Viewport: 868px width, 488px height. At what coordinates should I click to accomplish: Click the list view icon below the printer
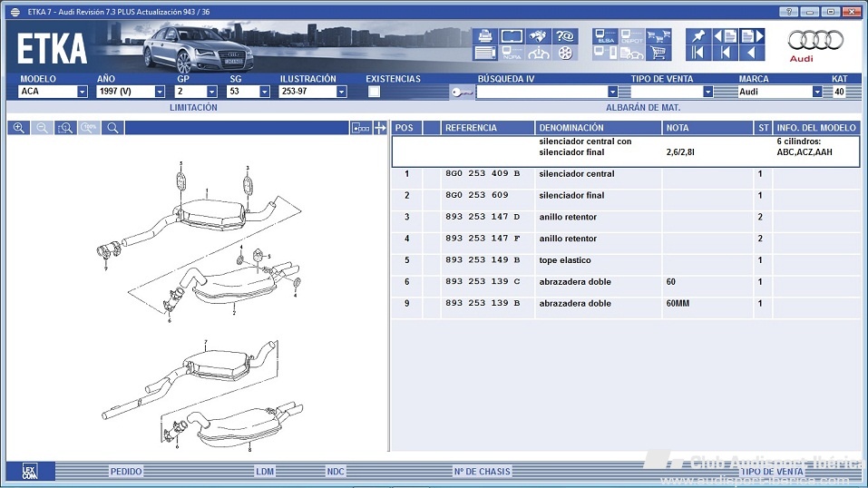tap(485, 53)
